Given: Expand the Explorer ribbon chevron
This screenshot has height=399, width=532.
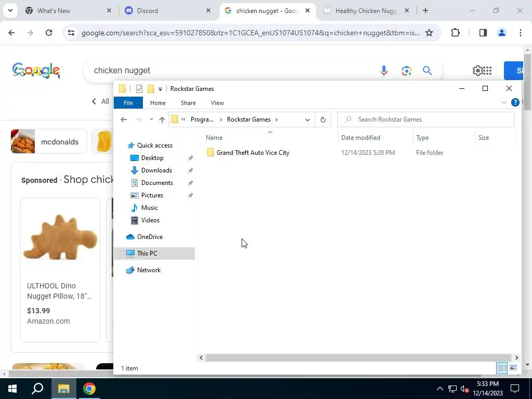Looking at the screenshot, I should click(504, 102).
